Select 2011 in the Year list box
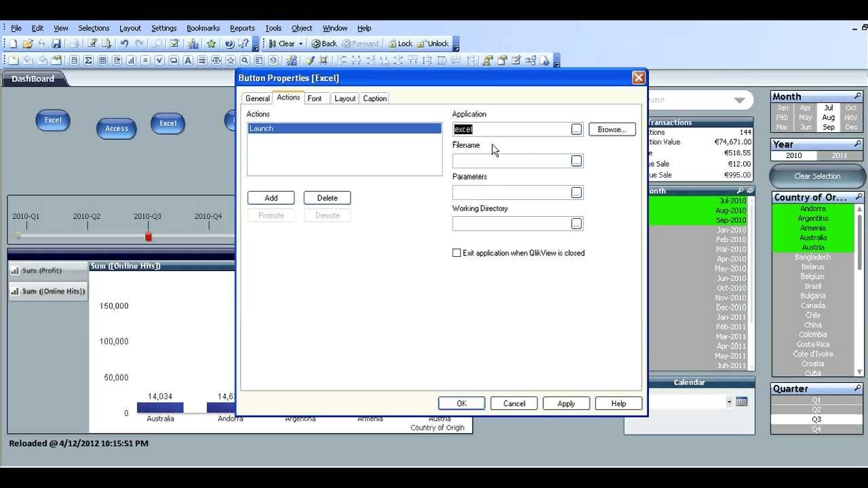 [x=840, y=155]
